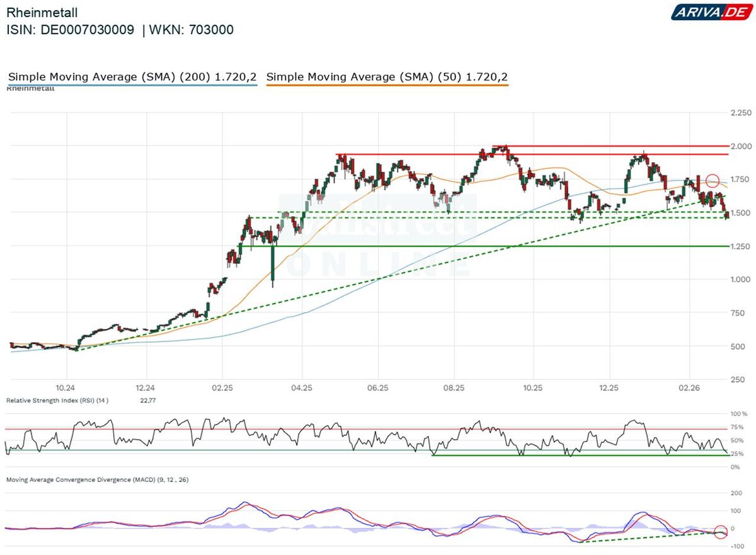This screenshot has height=555, width=756.
Task: Click the 08.25 date axis marker
Action: (454, 389)
